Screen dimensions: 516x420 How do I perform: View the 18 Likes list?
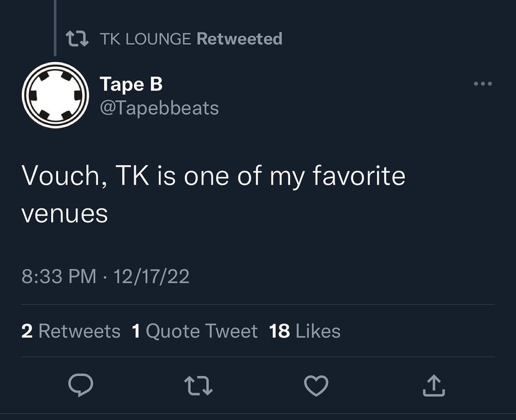305,331
